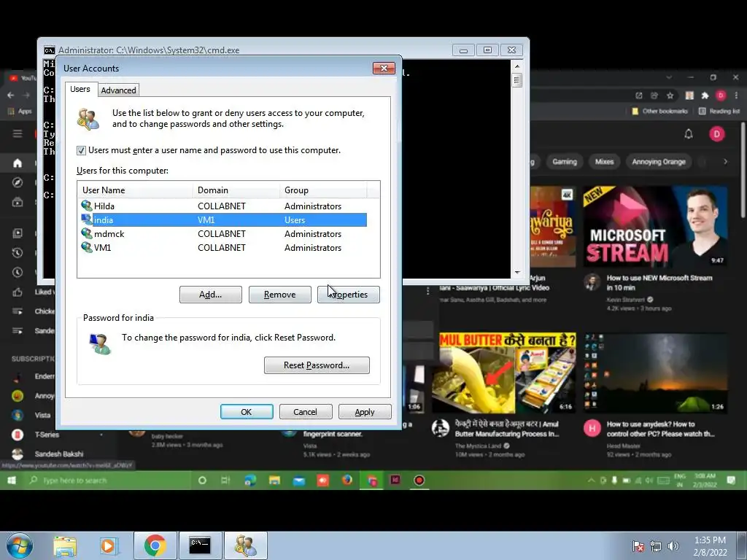This screenshot has width=747, height=560.
Task: Click the Domain column header
Action: (x=236, y=190)
